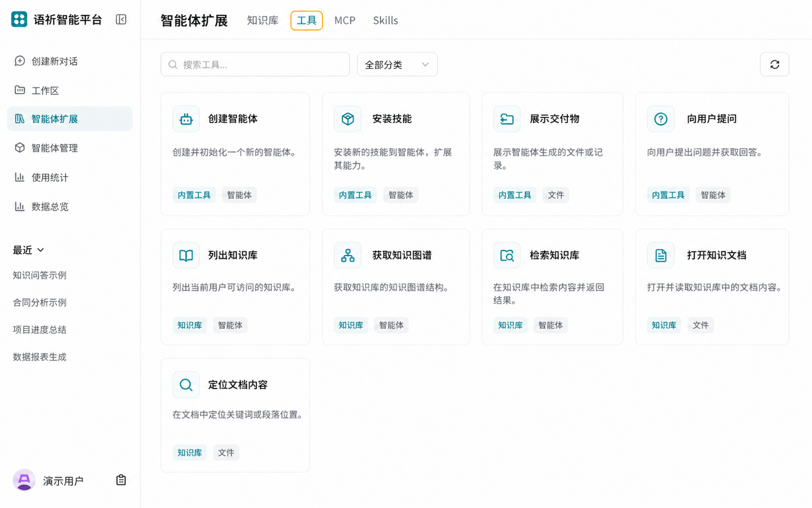
Task: Click the network icon on the 获取知识图谱 card
Action: (348, 255)
